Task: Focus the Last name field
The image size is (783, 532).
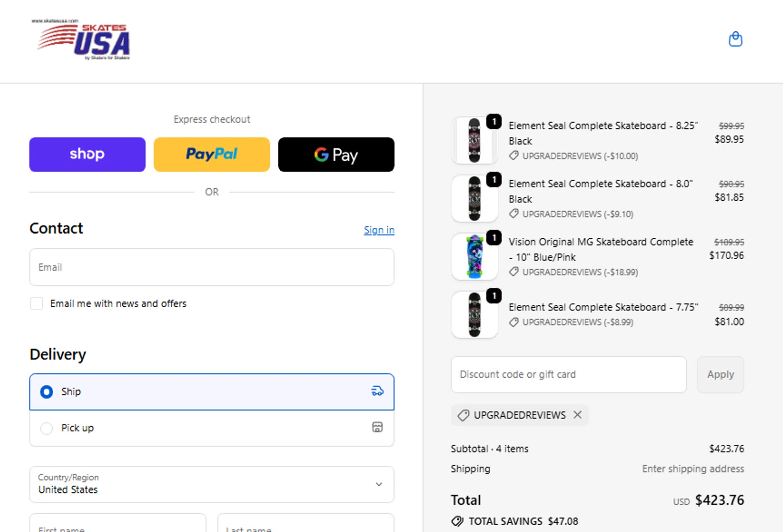Action: [x=306, y=523]
